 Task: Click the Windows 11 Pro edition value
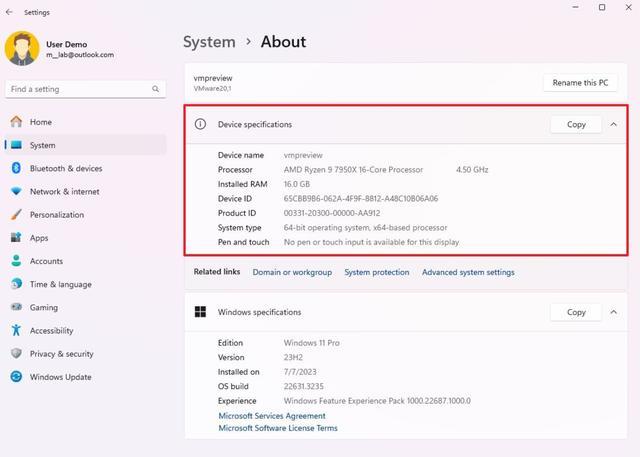(311, 343)
